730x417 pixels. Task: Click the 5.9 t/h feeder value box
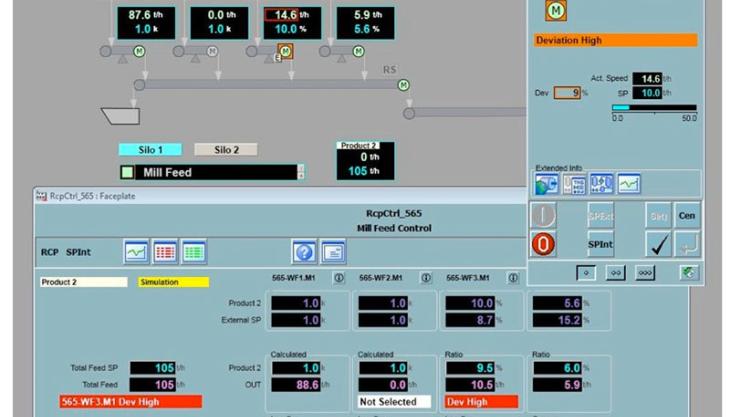tap(365, 22)
